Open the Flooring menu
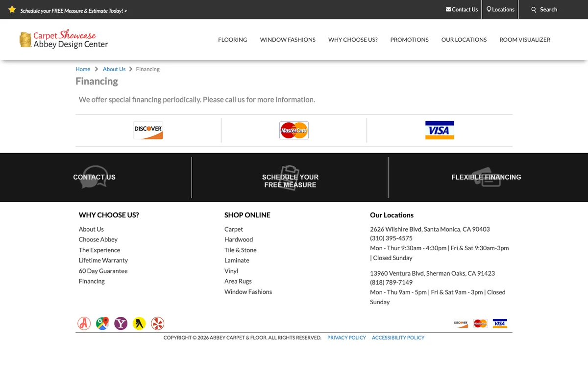Viewport: 588px width, 368px height. (233, 40)
